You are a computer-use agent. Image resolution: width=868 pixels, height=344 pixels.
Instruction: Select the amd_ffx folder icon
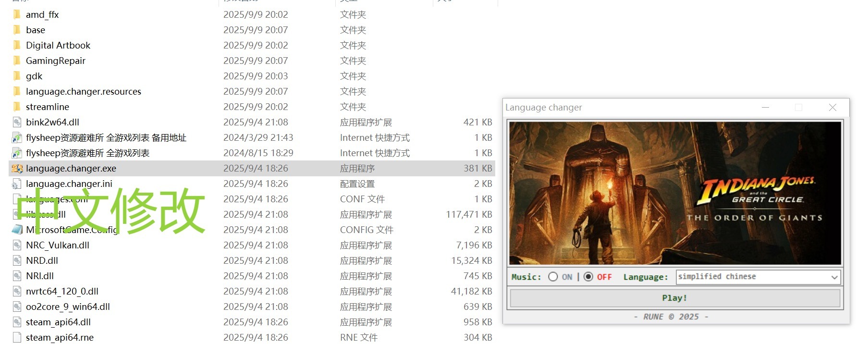point(17,15)
